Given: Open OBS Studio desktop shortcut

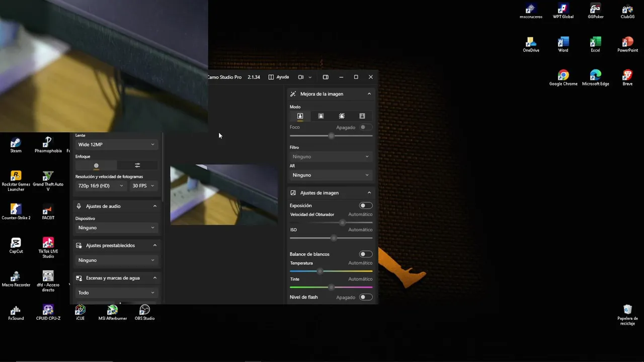Looking at the screenshot, I should point(144,312).
